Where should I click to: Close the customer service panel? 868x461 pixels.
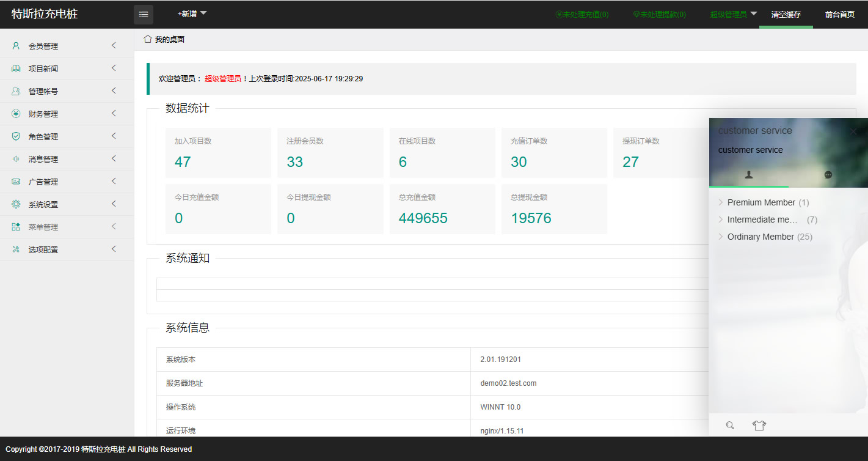[853, 131]
